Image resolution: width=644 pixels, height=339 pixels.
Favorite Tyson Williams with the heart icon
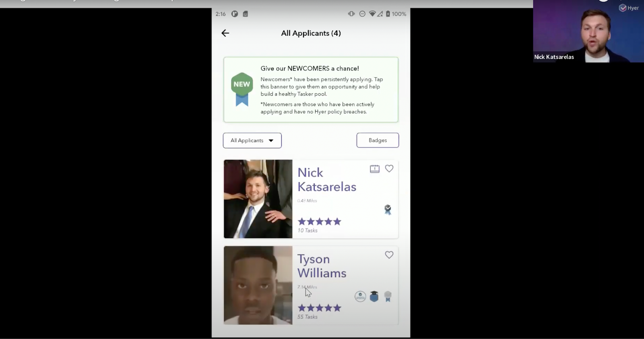pos(389,255)
